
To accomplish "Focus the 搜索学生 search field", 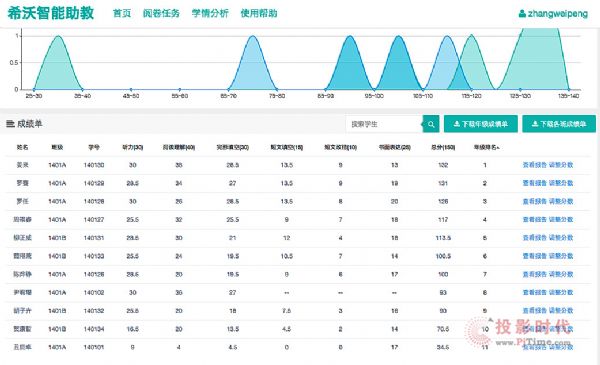I will [384, 124].
